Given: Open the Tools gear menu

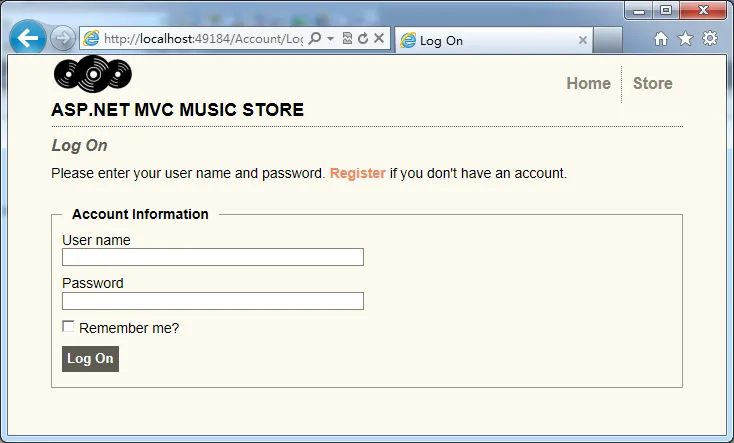Looking at the screenshot, I should tap(710, 39).
